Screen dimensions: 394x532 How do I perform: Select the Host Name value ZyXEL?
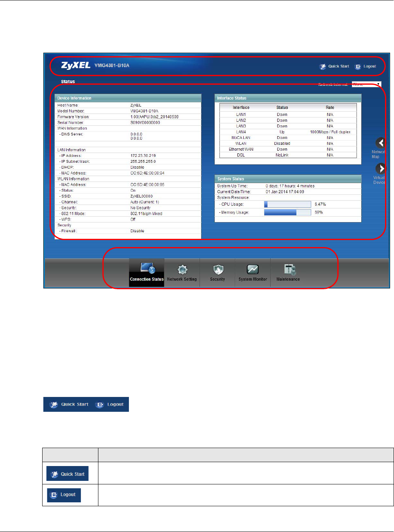click(136, 105)
